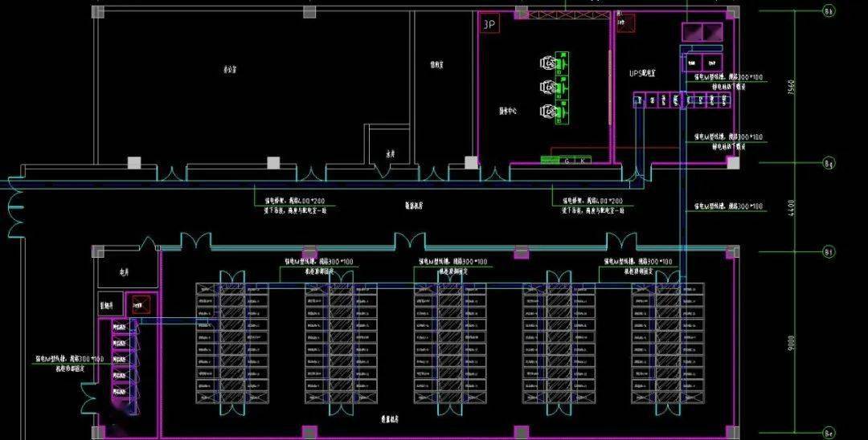Select the wavy break line symbol on the far left
The image size is (868, 440).
[x=15, y=207]
